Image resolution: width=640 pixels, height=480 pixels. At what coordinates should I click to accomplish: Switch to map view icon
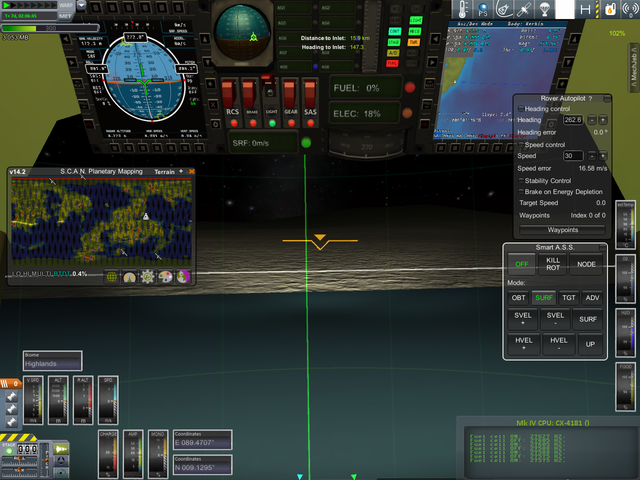[61, 473]
